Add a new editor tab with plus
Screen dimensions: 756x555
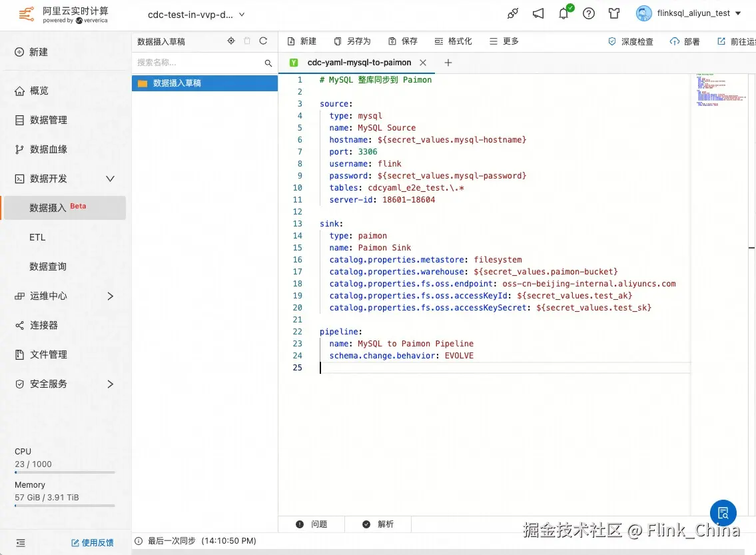tap(448, 63)
